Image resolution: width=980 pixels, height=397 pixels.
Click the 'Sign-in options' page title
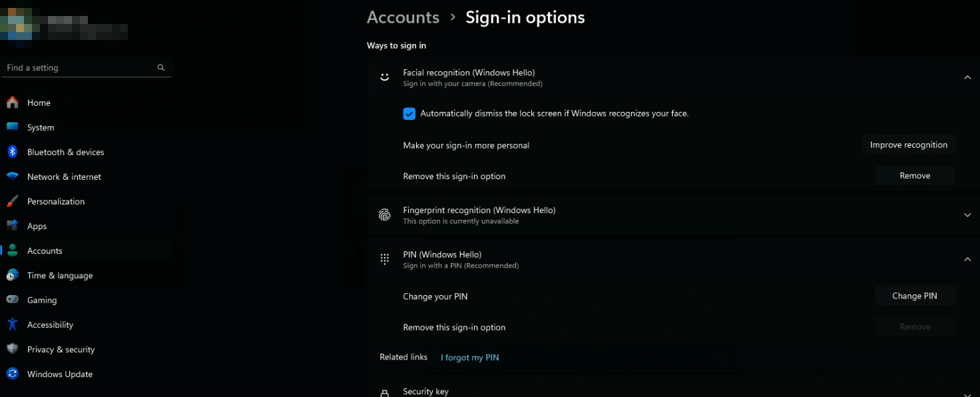525,17
